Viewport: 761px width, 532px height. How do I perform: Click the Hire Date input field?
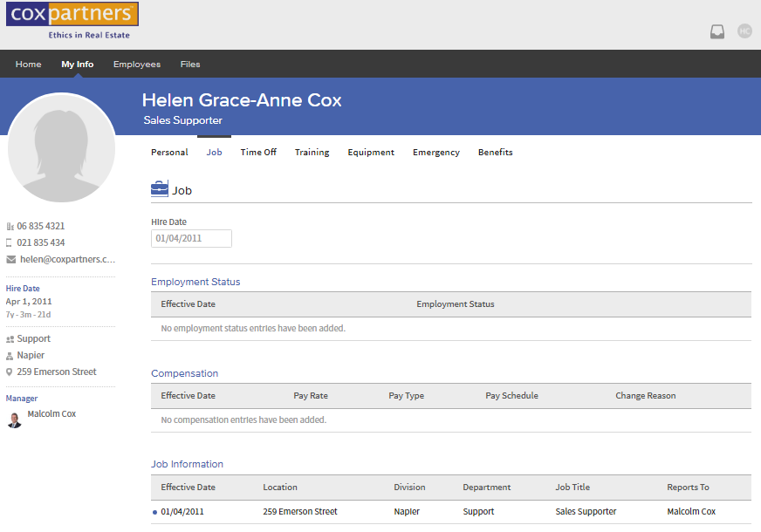[x=191, y=239]
